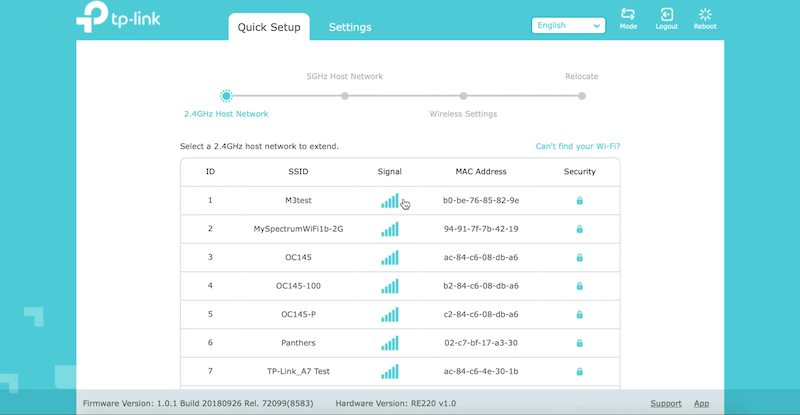Image resolution: width=800 pixels, height=415 pixels.
Task: Click the 5GHz Host Network step dot
Action: 344,96
